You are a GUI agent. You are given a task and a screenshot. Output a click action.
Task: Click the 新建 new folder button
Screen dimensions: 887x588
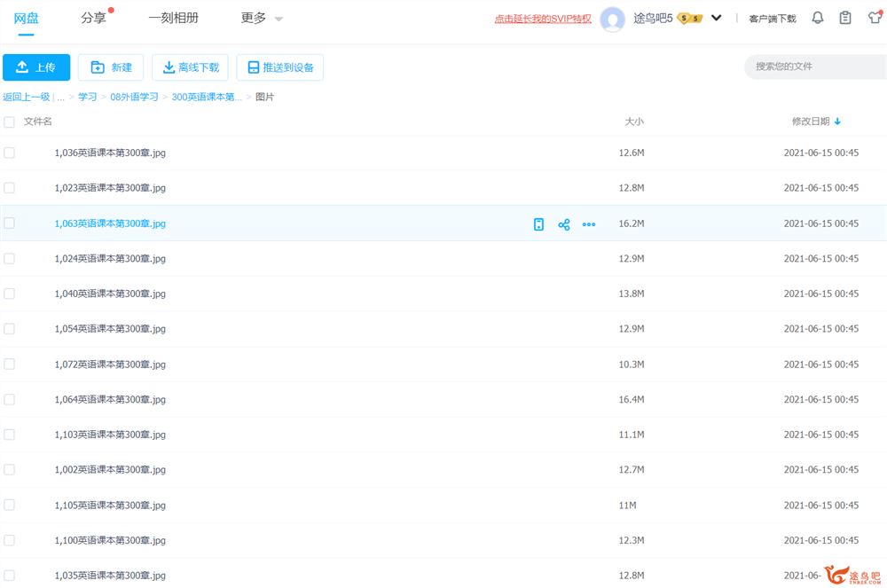[111, 67]
